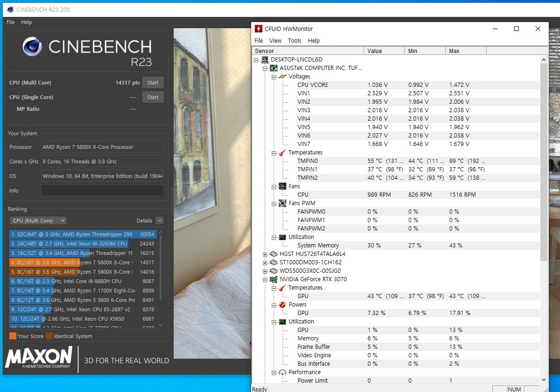560x392 pixels.
Task: Select ranking entry 4 with score 14317
Action: pyautogui.click(x=83, y=262)
